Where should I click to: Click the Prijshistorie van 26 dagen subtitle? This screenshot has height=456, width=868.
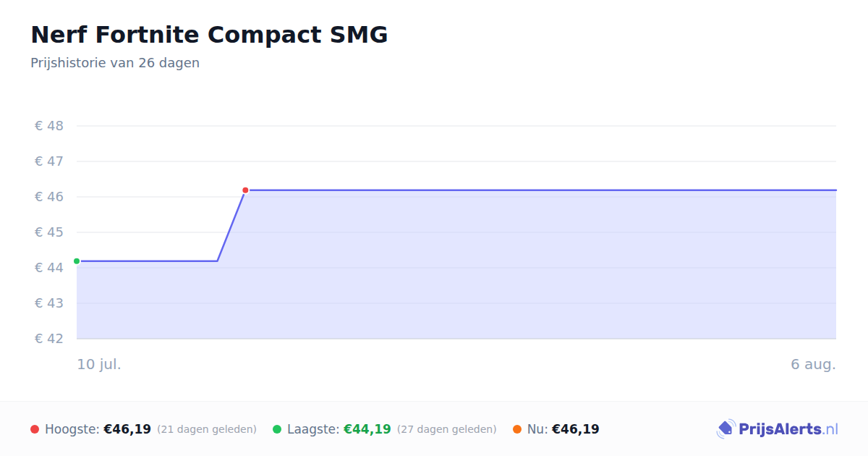pos(115,63)
